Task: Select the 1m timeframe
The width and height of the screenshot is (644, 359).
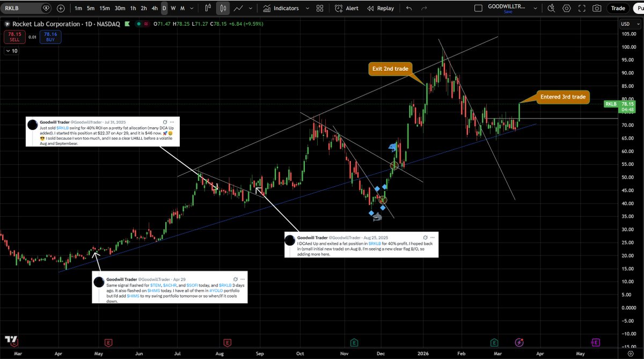Action: (x=78, y=8)
